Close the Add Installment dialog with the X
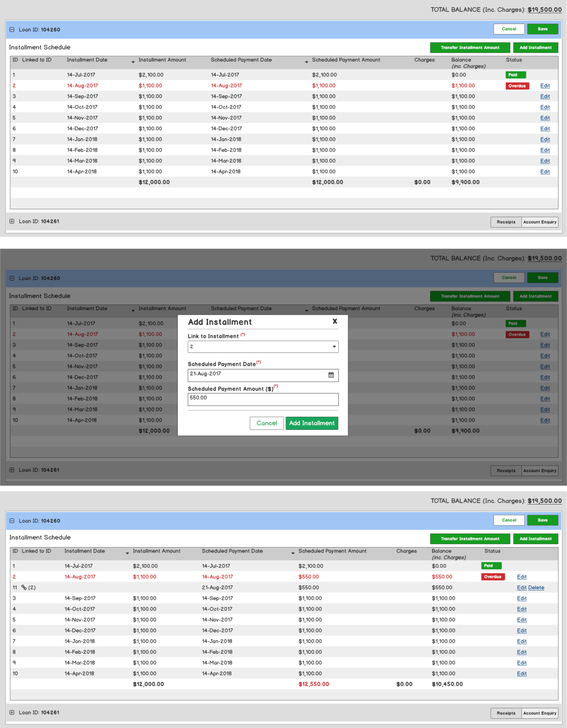 pos(335,321)
